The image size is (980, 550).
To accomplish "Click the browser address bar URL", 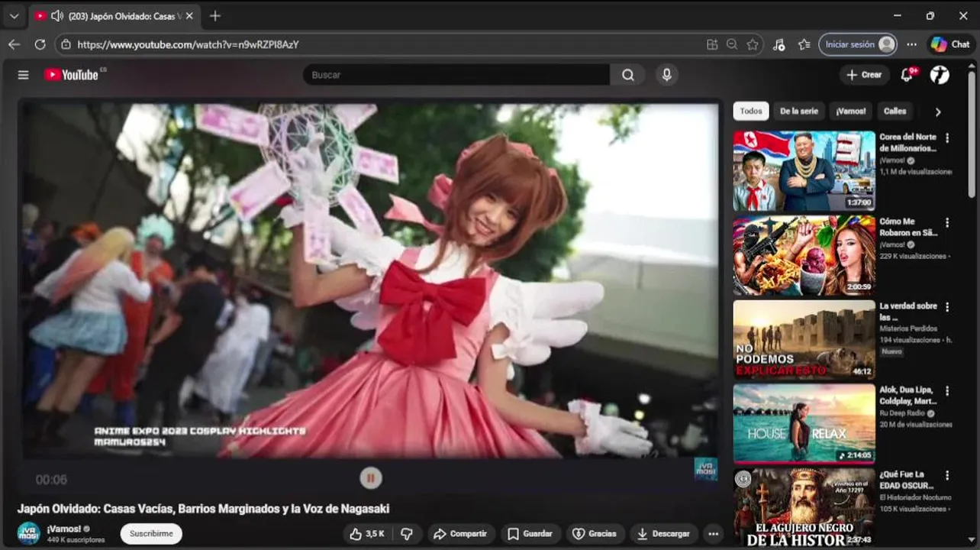I will point(188,44).
